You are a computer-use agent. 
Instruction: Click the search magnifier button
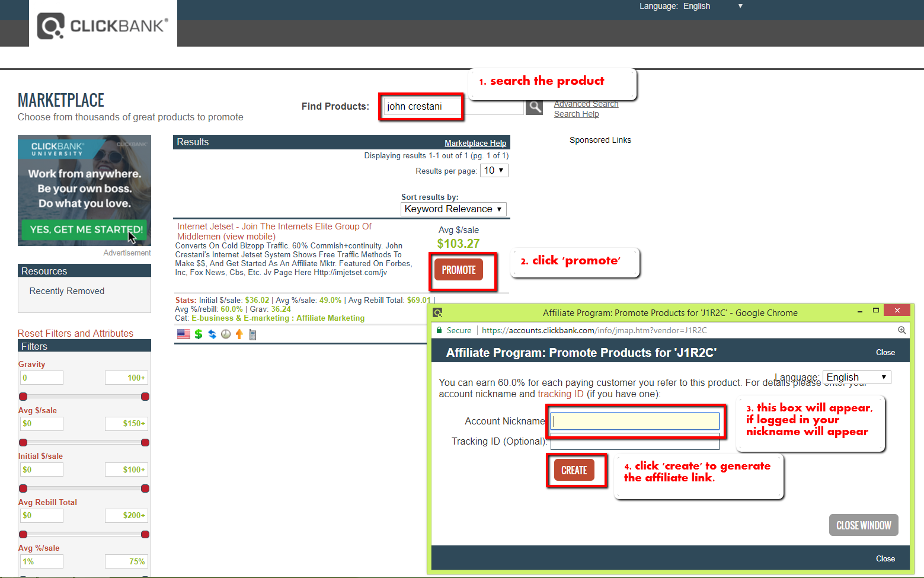tap(535, 107)
